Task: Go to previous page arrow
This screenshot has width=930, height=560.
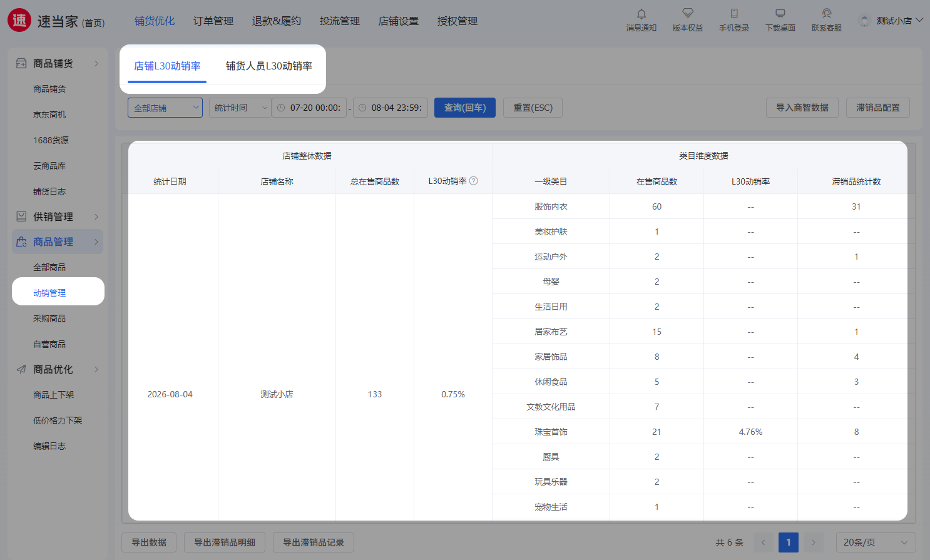Action: click(x=763, y=542)
